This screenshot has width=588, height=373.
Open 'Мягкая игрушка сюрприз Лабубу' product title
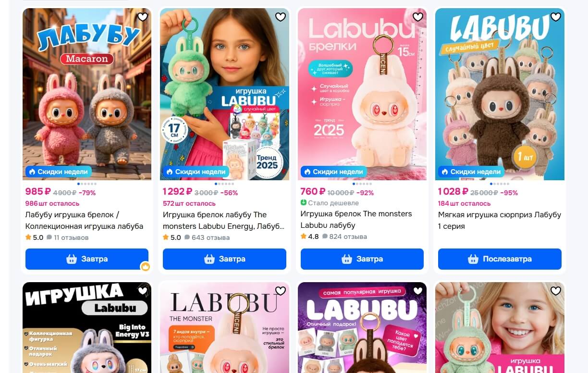[x=500, y=221]
